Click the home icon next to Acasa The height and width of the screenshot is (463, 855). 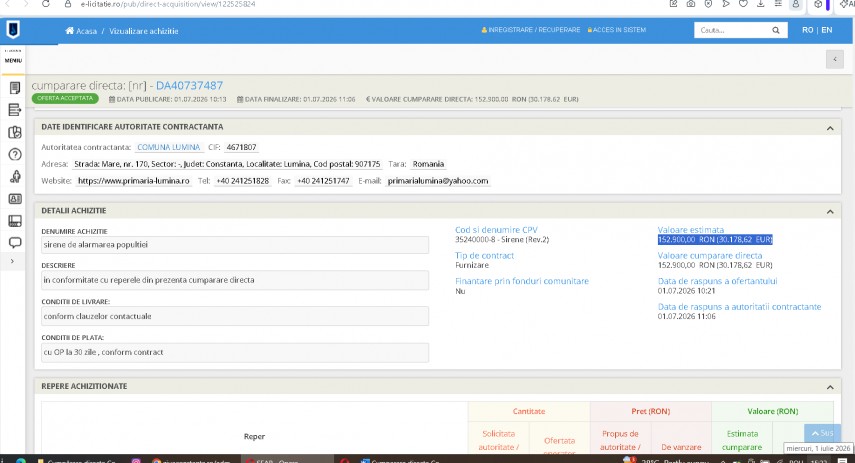(69, 31)
